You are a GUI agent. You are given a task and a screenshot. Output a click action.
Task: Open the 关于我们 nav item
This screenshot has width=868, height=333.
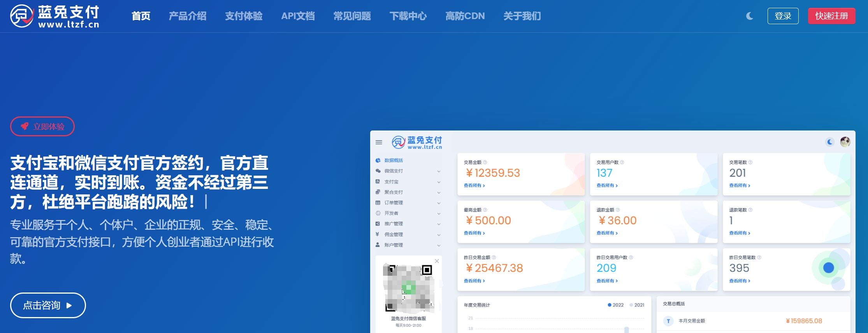[522, 16]
